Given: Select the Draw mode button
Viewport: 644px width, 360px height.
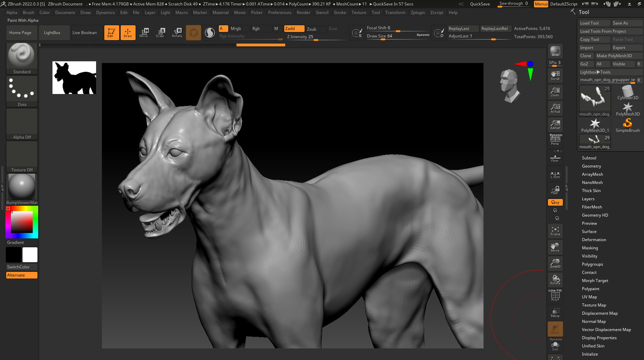Looking at the screenshot, I should click(x=128, y=33).
